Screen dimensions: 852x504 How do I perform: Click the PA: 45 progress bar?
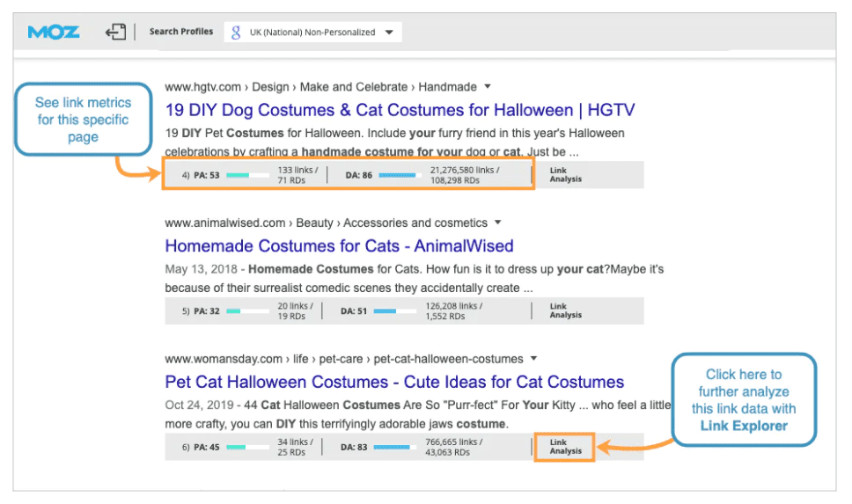pyautogui.click(x=248, y=447)
